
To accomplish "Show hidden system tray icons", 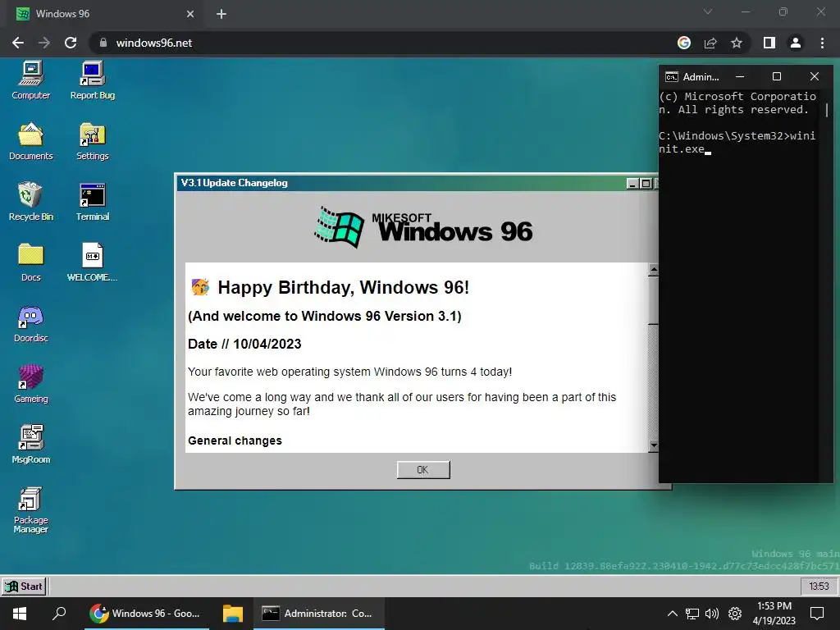I will tap(673, 614).
